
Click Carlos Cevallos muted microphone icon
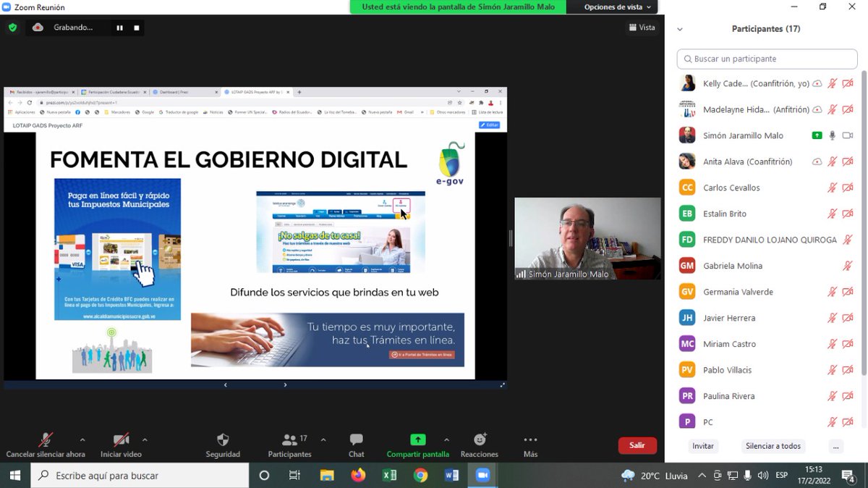click(833, 188)
